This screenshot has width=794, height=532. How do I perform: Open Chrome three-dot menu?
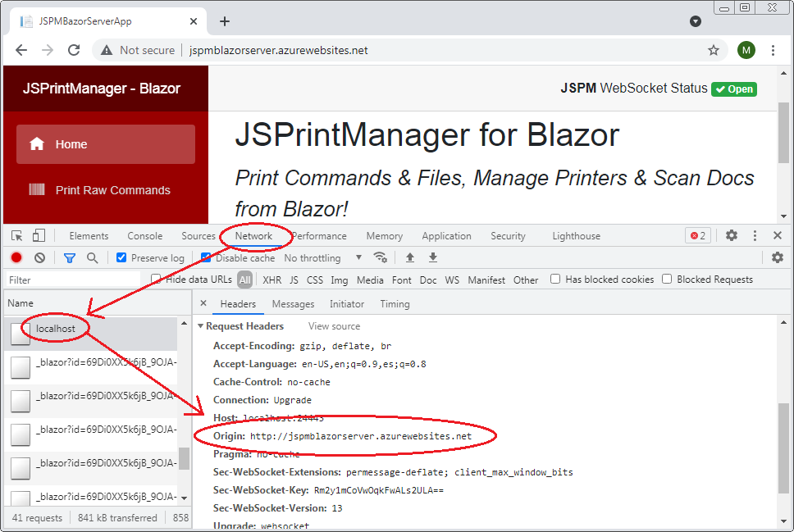pos(773,50)
